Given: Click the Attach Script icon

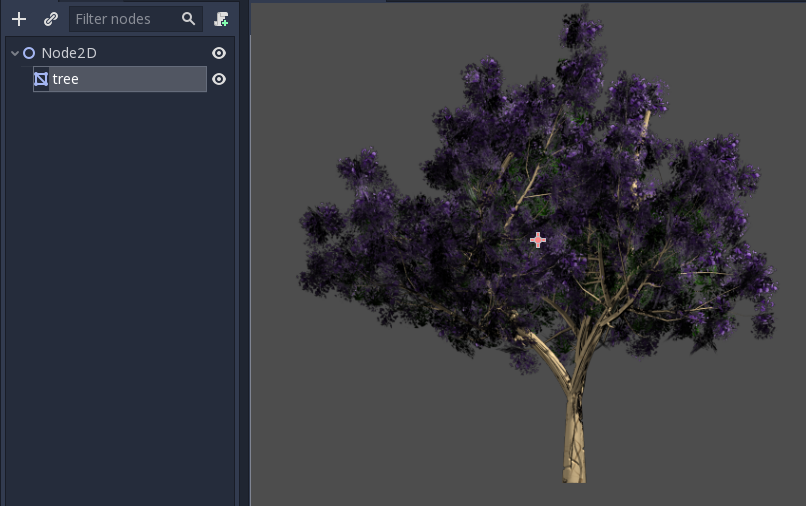Looking at the screenshot, I should [x=221, y=19].
